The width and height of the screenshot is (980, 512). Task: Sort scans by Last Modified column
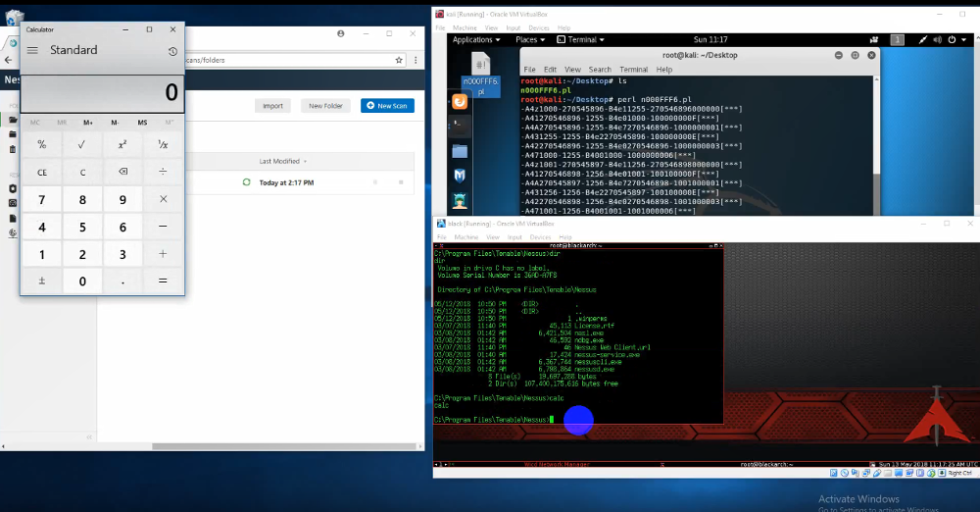tap(282, 162)
